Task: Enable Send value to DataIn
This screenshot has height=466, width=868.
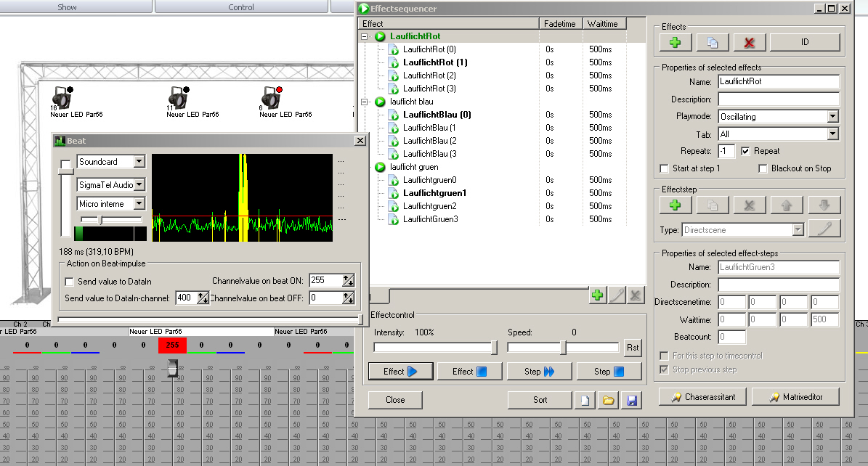Action: coord(70,282)
